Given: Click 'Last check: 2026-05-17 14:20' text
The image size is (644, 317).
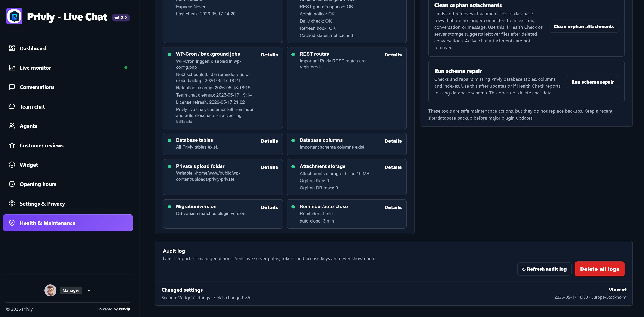Looking at the screenshot, I should pyautogui.click(x=205, y=14).
